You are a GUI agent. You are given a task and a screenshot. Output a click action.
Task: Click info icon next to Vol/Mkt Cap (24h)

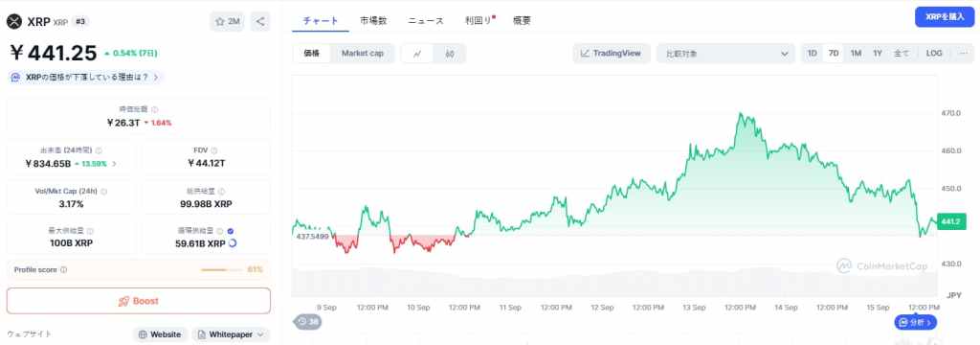[x=103, y=191]
